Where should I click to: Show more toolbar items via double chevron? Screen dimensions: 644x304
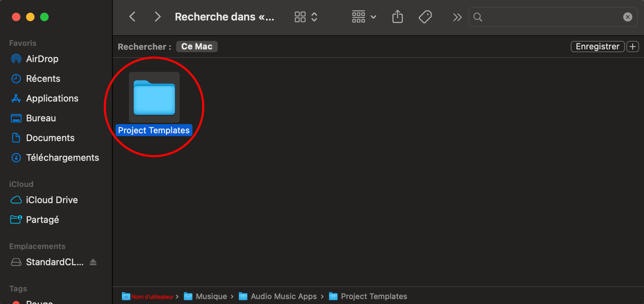(x=457, y=17)
